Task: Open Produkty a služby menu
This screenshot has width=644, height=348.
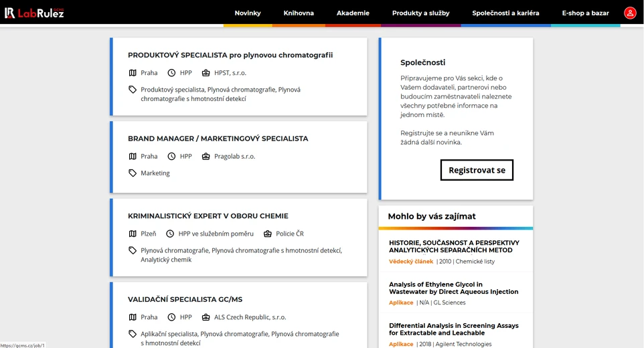Action: pyautogui.click(x=420, y=13)
